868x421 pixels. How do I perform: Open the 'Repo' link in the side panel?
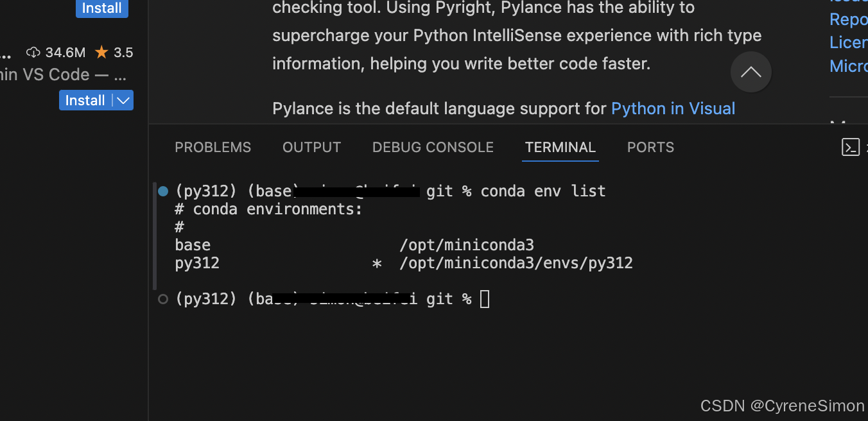click(x=849, y=19)
